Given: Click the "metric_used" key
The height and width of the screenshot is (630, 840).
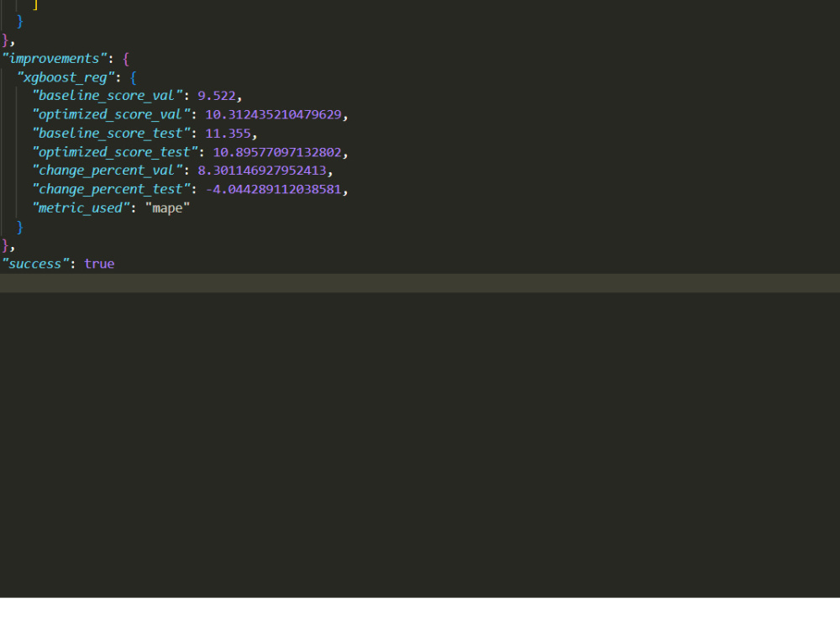Looking at the screenshot, I should point(81,207).
